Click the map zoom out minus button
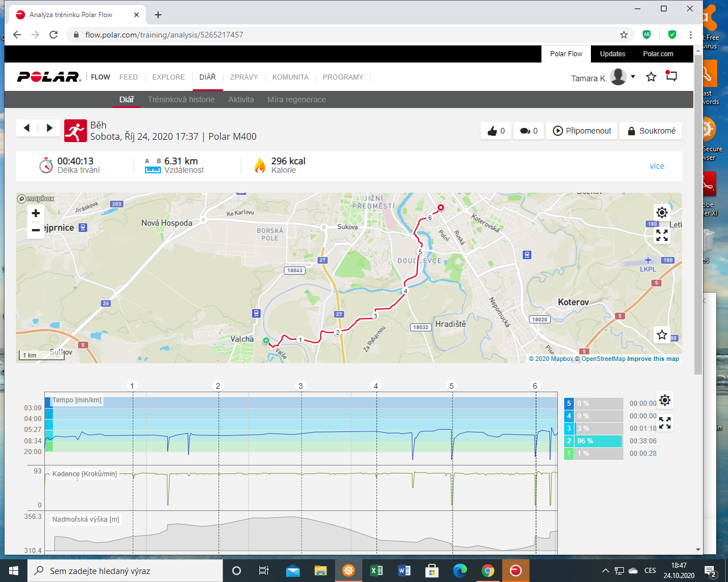 pos(36,230)
